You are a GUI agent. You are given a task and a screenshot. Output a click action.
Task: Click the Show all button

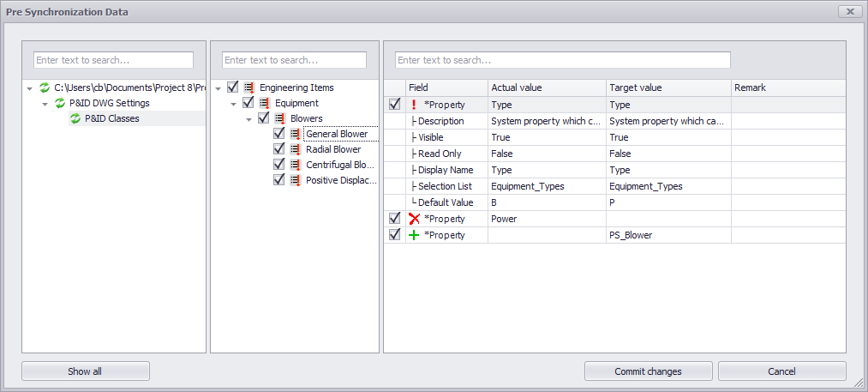85,371
